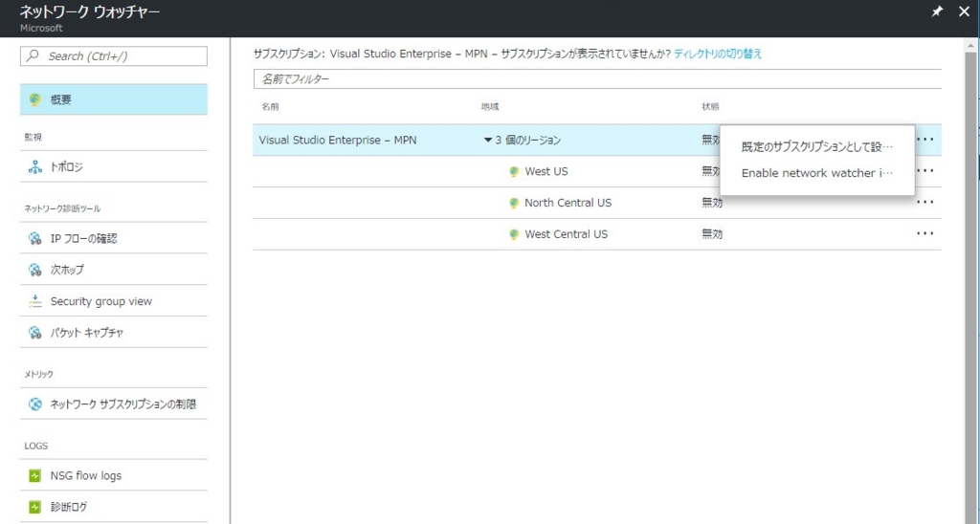980x524 pixels.
Task: Pin the blade using pin icon
Action: click(x=937, y=11)
